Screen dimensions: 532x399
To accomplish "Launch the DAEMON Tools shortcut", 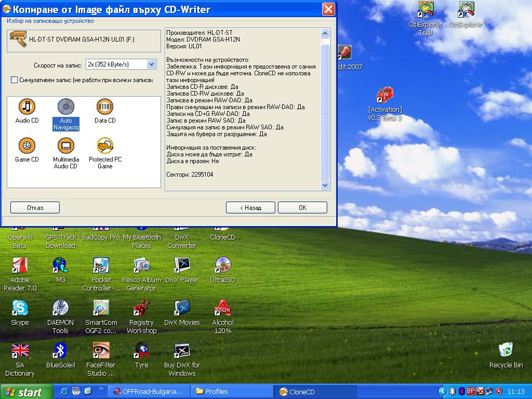I will [x=60, y=308].
